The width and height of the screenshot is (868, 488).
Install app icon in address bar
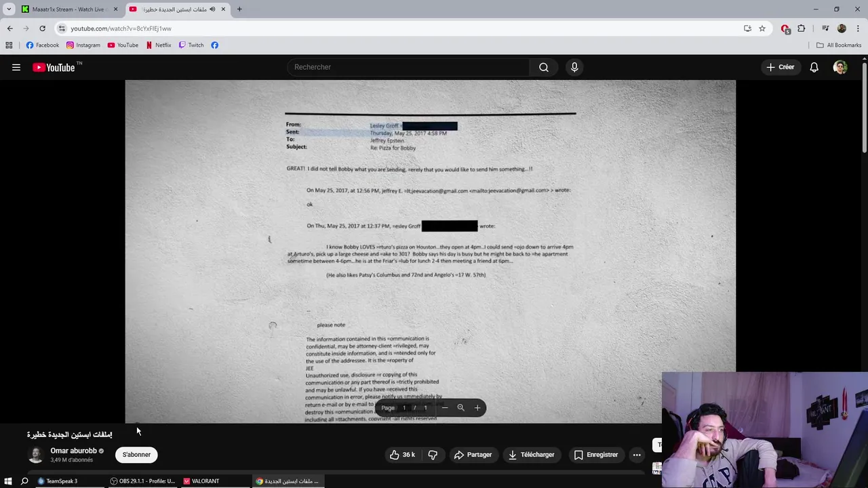(747, 28)
